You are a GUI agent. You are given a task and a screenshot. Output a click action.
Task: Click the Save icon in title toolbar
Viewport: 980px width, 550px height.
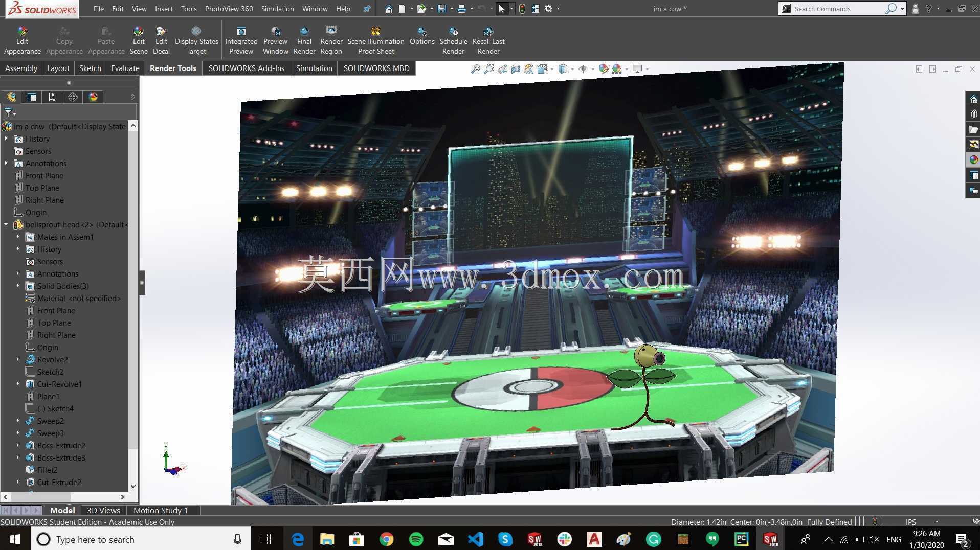pyautogui.click(x=442, y=9)
